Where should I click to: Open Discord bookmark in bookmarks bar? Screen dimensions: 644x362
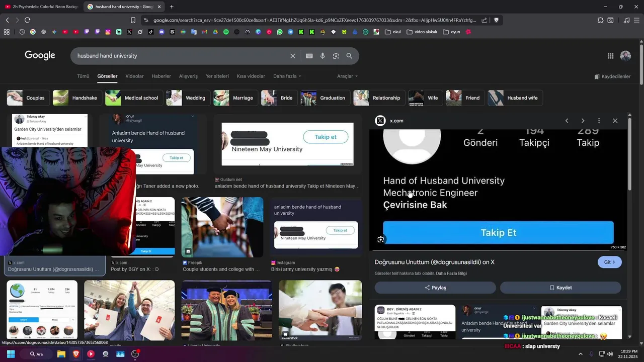pyautogui.click(x=162, y=32)
